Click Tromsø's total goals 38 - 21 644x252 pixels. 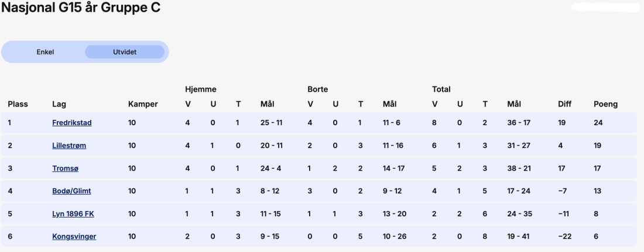(x=519, y=168)
